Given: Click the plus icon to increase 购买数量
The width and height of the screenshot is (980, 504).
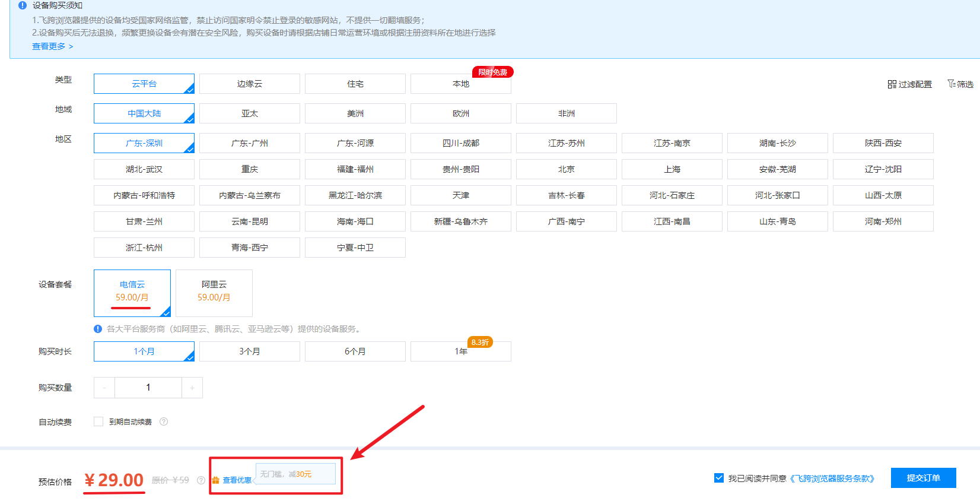Looking at the screenshot, I should pyautogui.click(x=192, y=388).
